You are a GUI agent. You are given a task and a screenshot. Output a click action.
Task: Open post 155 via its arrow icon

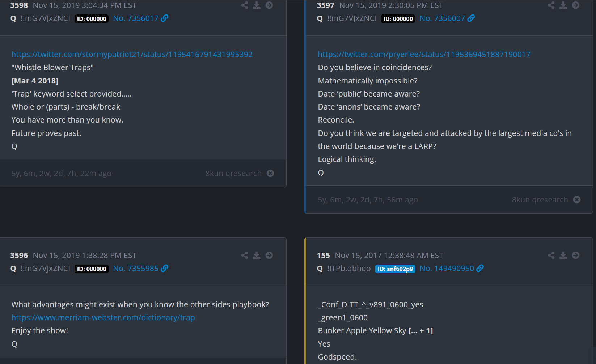[x=576, y=255]
